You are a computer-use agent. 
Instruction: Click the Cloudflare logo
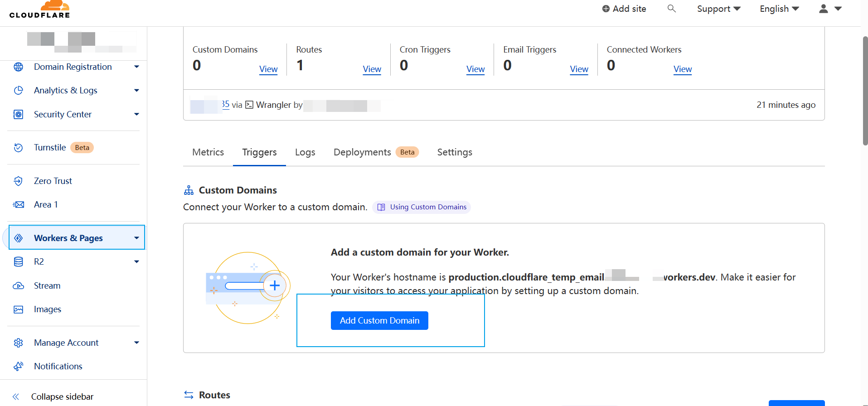tap(40, 10)
